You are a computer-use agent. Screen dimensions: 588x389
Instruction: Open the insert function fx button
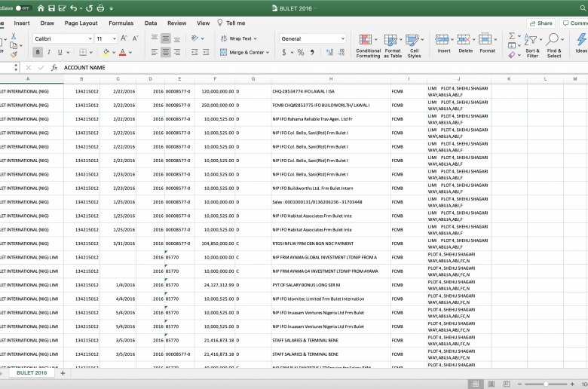[x=54, y=68]
